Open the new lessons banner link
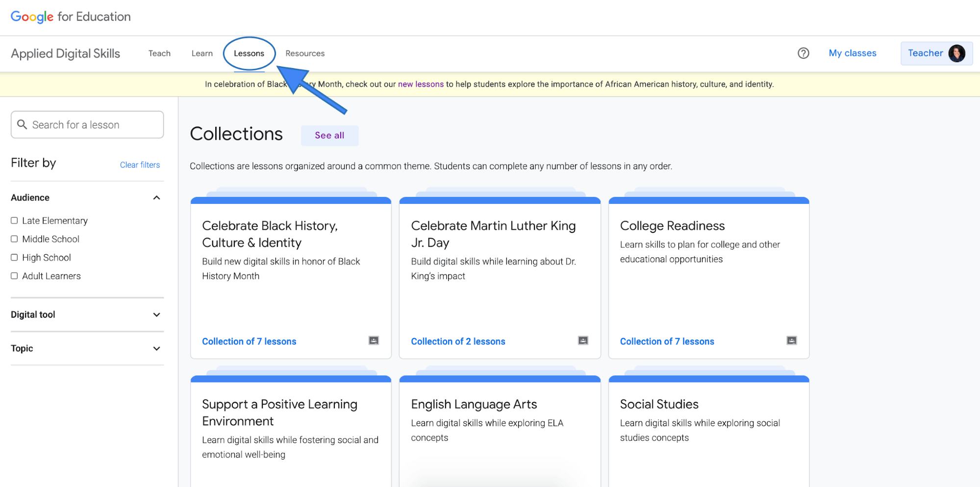The width and height of the screenshot is (980, 487). (421, 84)
